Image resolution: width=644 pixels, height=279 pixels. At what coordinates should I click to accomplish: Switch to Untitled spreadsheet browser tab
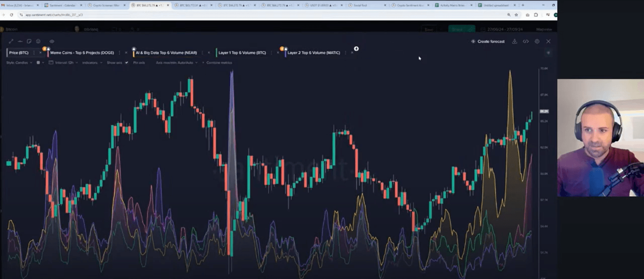[495, 5]
